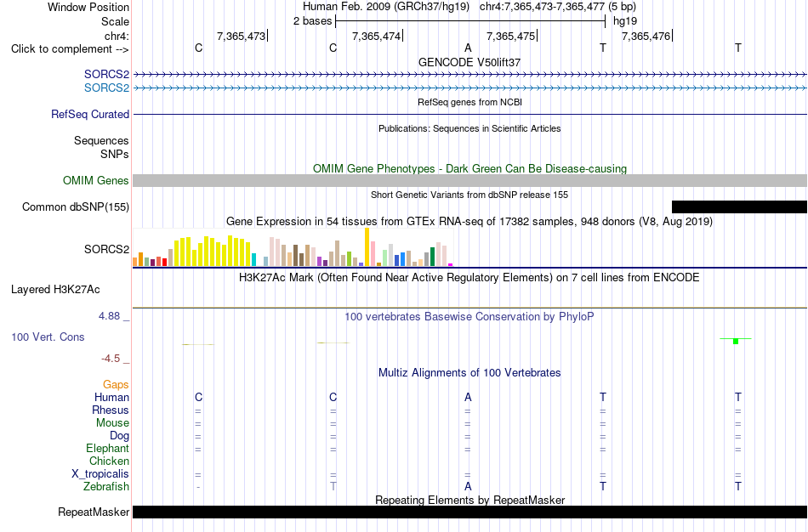Click 'Repeating Elements by RepeatMasker' title
Image resolution: width=808 pixels, height=532 pixels.
(x=469, y=500)
